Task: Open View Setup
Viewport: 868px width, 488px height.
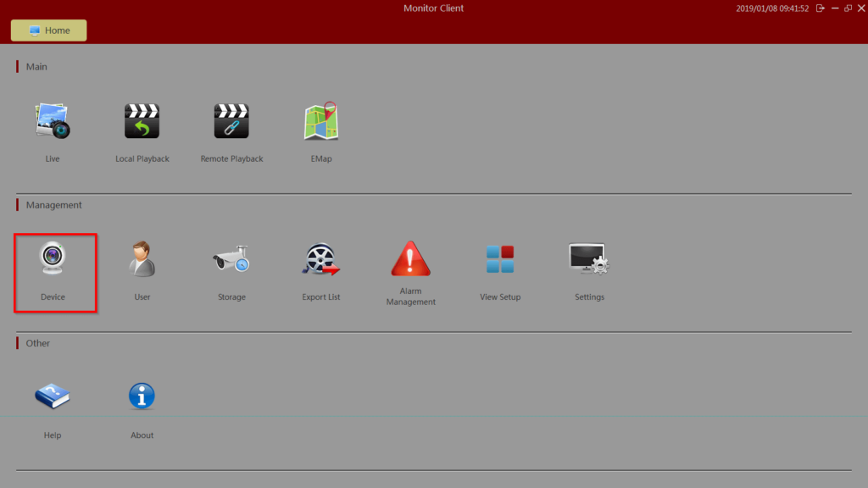Action: pyautogui.click(x=499, y=259)
